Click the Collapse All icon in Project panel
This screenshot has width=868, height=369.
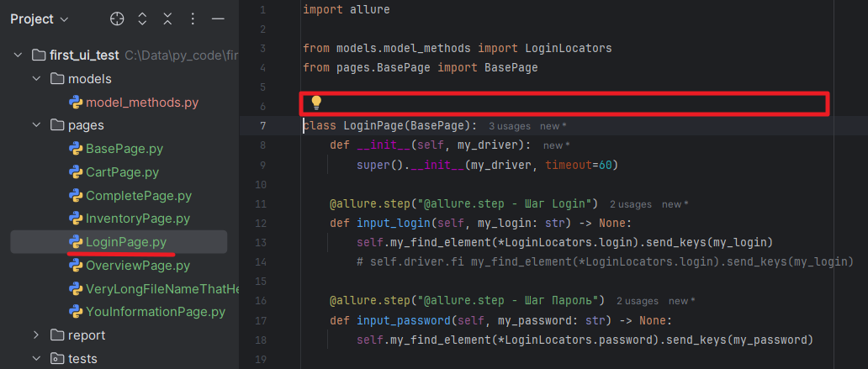(x=167, y=19)
